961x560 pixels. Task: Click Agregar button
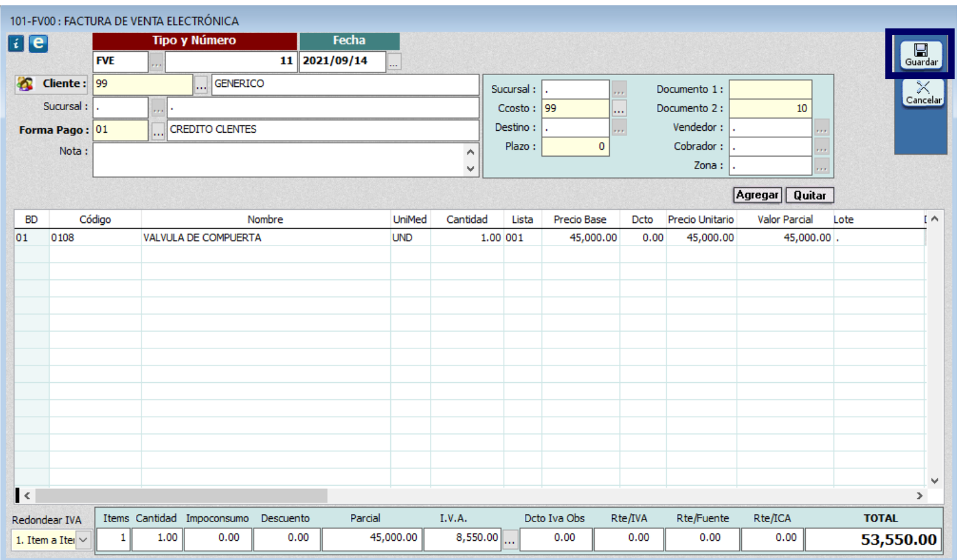757,195
